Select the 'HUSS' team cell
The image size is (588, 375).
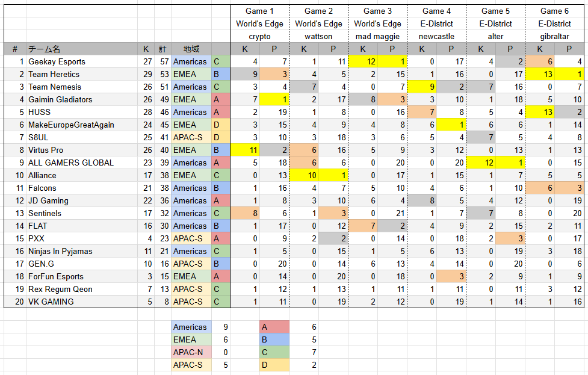tap(82, 112)
